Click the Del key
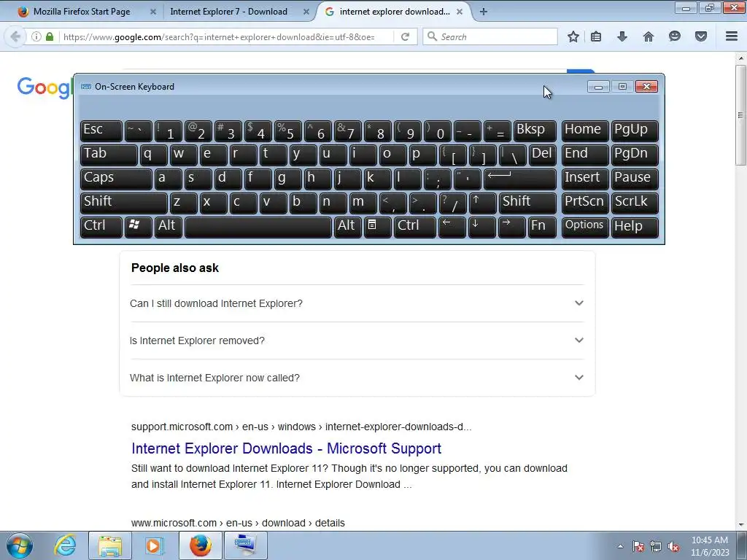This screenshot has height=560, width=747. pyautogui.click(x=542, y=155)
